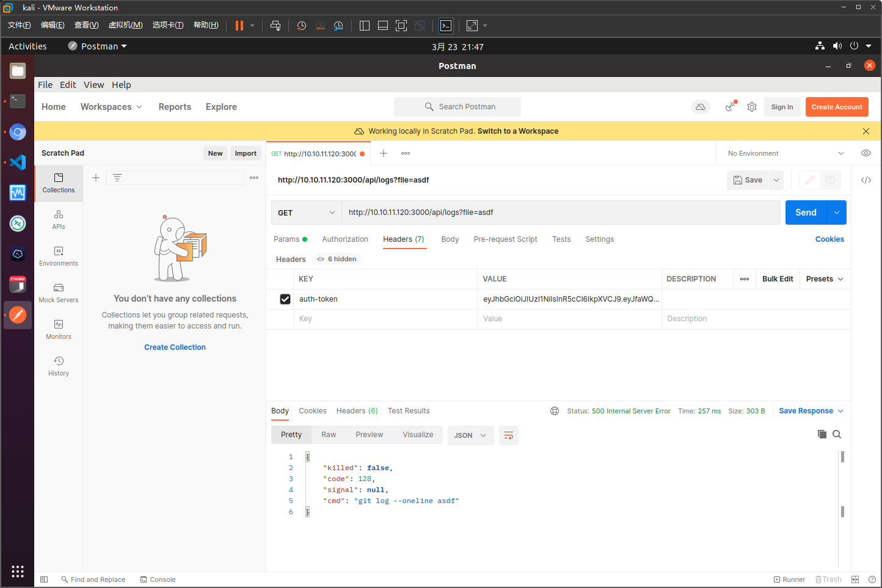This screenshot has height=588, width=882.
Task: Open the two-pane view icon in footer
Action: [x=855, y=579]
